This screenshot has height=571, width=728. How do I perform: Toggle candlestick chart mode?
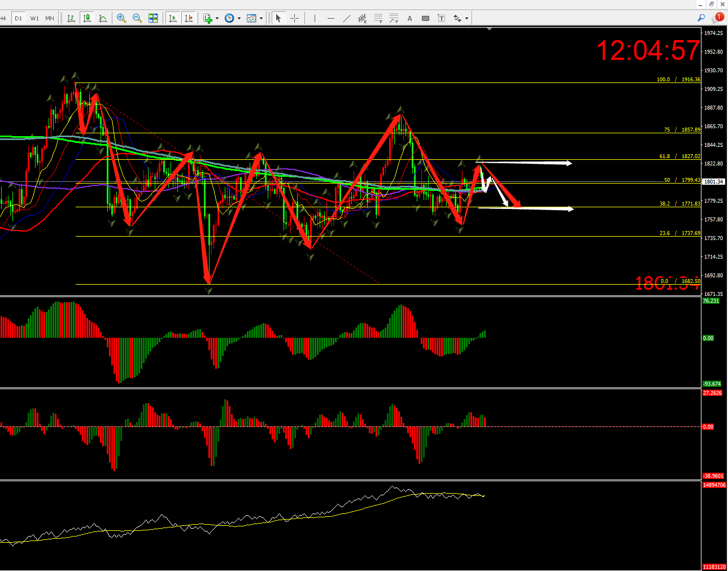coord(87,18)
